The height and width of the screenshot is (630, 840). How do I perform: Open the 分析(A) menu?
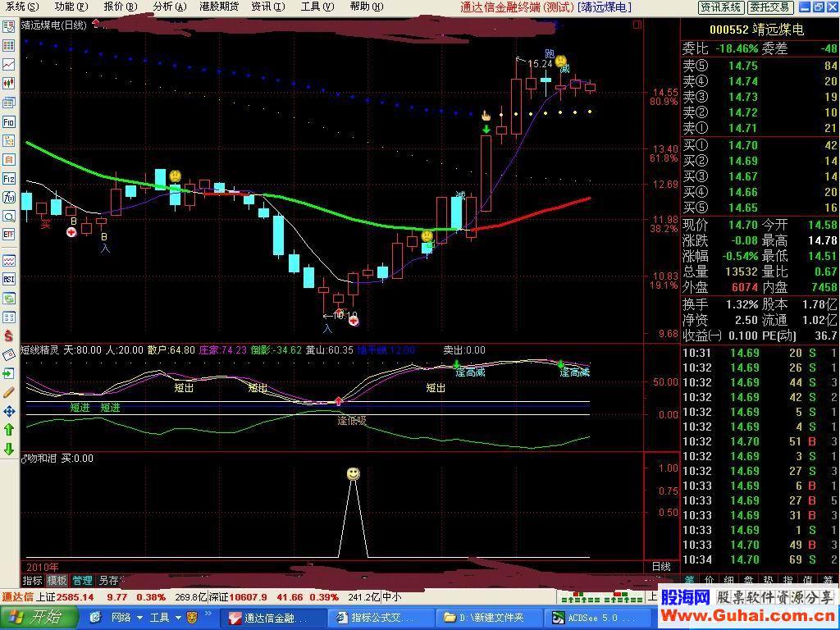[169, 7]
